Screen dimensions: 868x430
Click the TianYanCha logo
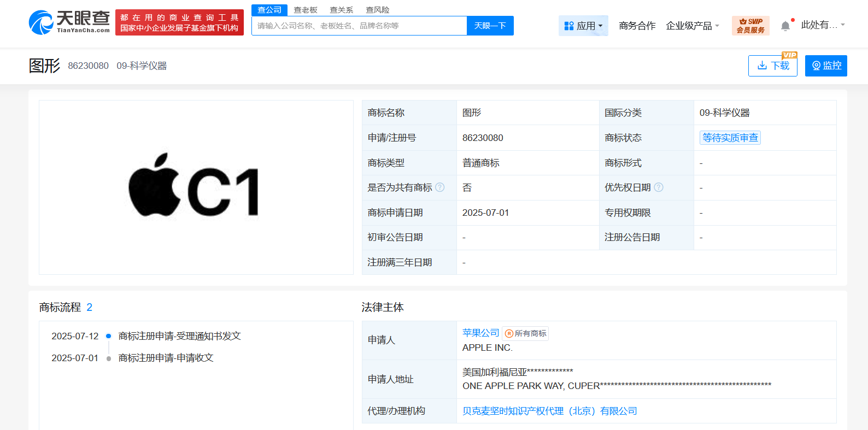pos(69,22)
